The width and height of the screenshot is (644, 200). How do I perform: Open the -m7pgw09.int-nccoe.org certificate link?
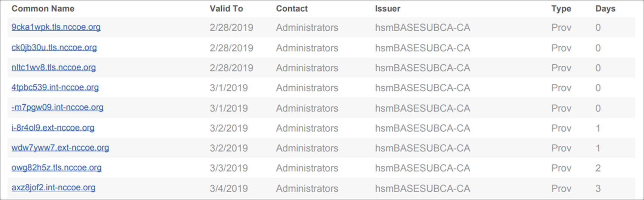click(57, 108)
